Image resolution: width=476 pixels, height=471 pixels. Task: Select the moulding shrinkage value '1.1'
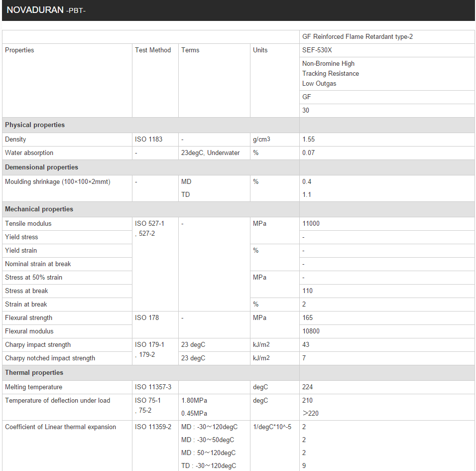coord(307,195)
